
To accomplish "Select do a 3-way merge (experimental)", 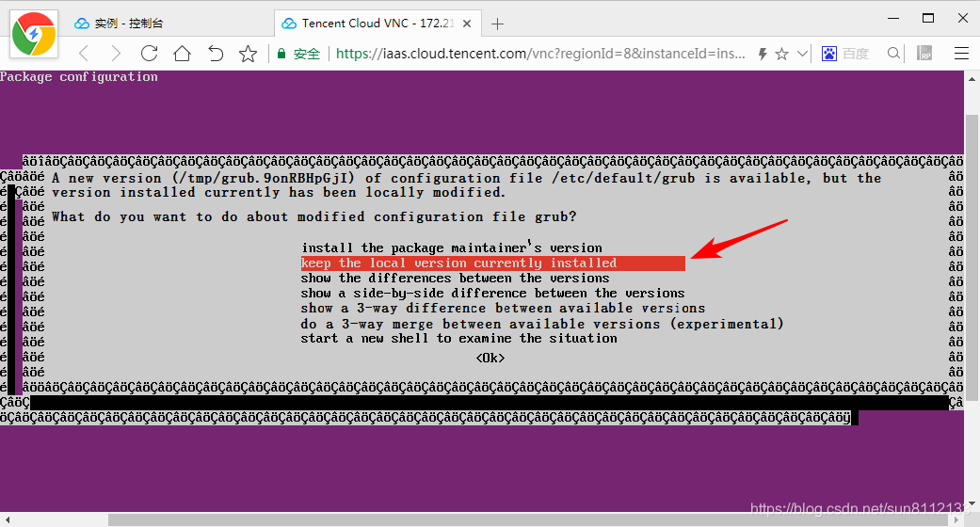I will pyautogui.click(x=542, y=324).
